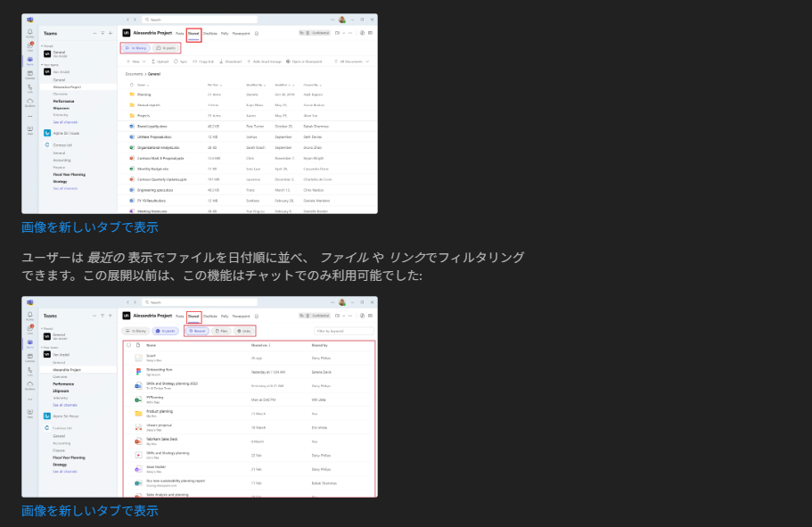Click the Word icon beside BrandLoyalty.docx

click(x=131, y=126)
